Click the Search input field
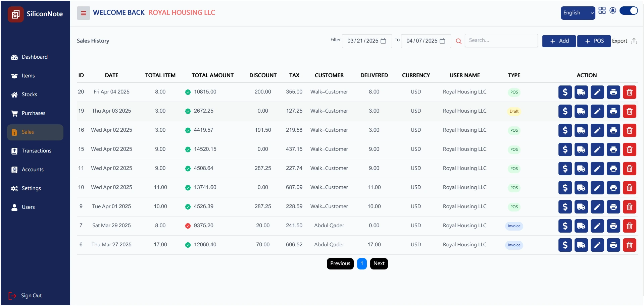Image resolution: width=644 pixels, height=306 pixels. [x=501, y=41]
